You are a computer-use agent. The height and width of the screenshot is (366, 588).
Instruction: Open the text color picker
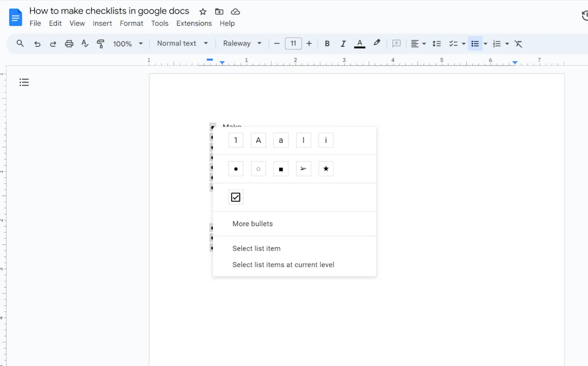[360, 43]
